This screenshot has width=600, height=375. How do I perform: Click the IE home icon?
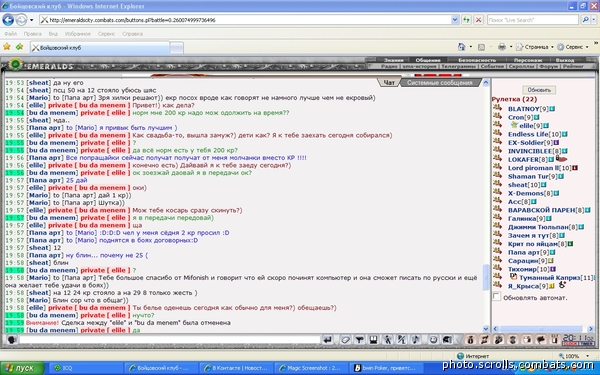click(461, 47)
